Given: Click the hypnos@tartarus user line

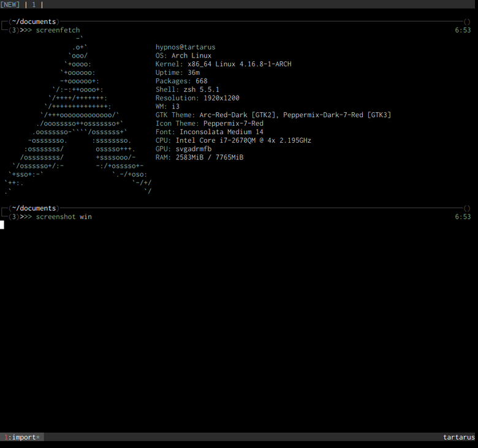Looking at the screenshot, I should click(185, 47).
